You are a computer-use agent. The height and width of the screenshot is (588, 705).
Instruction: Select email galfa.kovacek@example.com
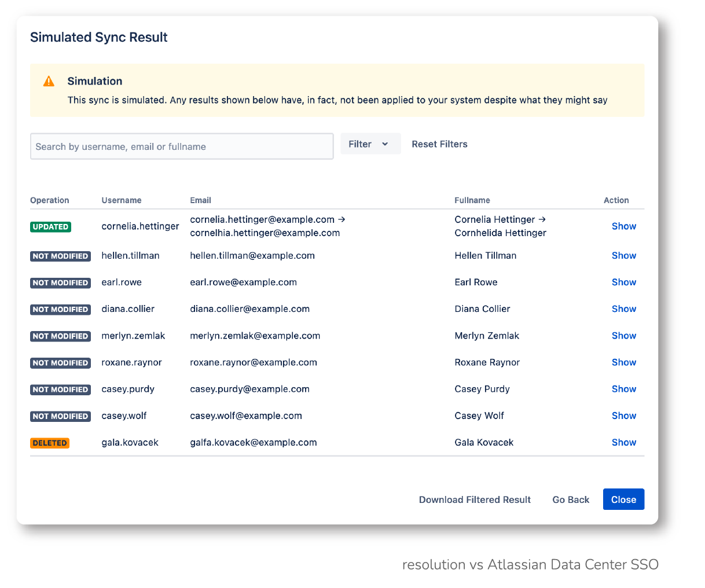(x=254, y=442)
